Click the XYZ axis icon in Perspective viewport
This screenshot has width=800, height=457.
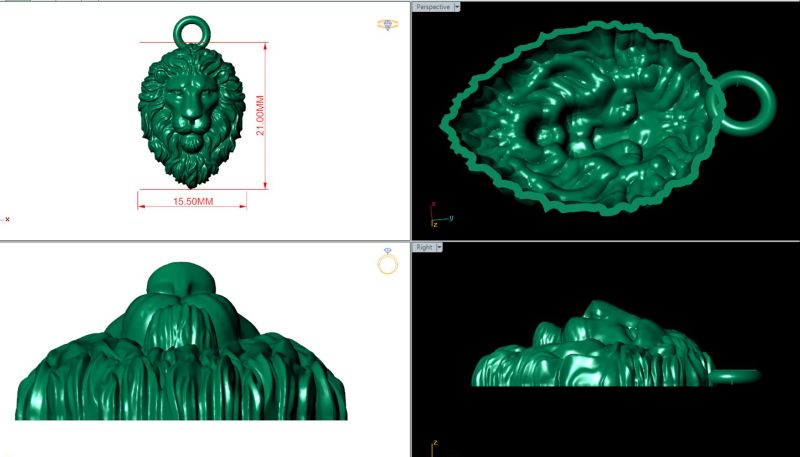[x=436, y=213]
